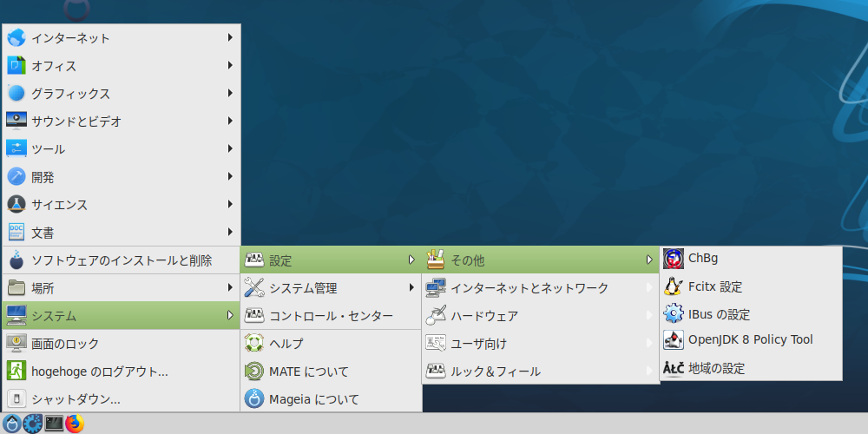Image resolution: width=868 pixels, height=434 pixels.
Task: Expand the グラフィックス submenu arrow
Action: (230, 93)
